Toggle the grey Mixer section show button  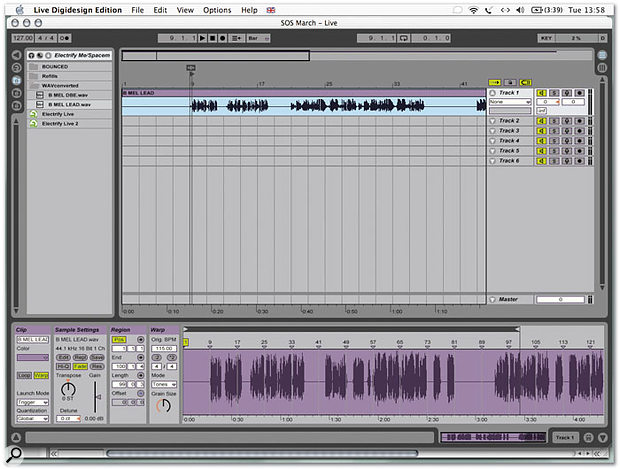[x=510, y=82]
